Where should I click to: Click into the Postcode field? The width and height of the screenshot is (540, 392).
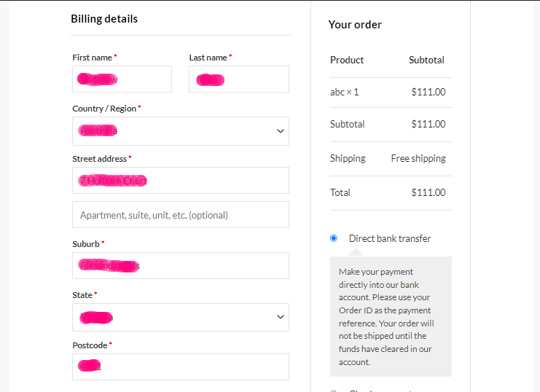click(x=180, y=366)
